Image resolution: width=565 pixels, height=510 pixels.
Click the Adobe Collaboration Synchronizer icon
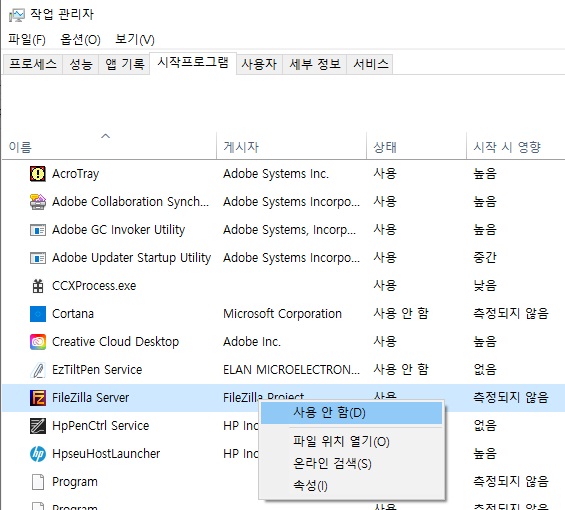point(38,202)
